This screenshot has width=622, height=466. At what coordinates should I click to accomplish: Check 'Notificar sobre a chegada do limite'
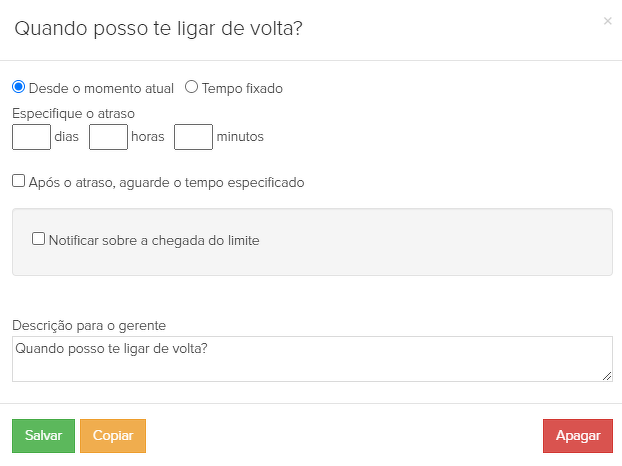(38, 239)
